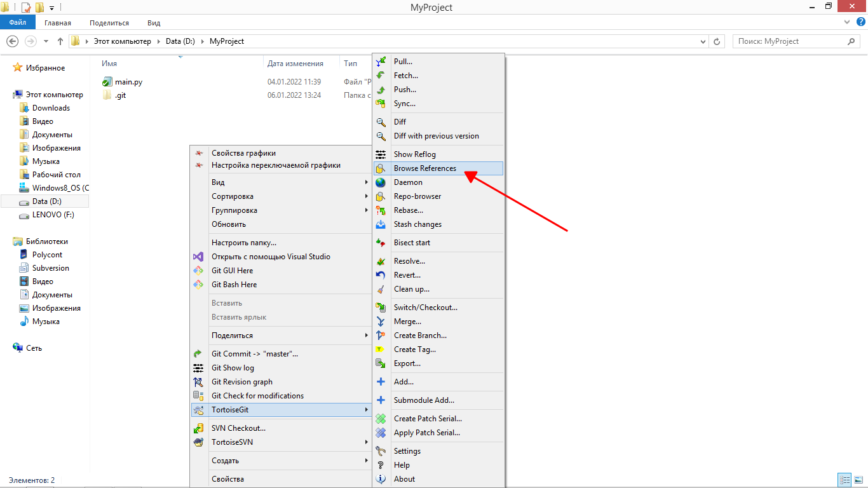The width and height of the screenshot is (868, 488).
Task: Click the Switch/Checkout icon
Action: tap(381, 308)
